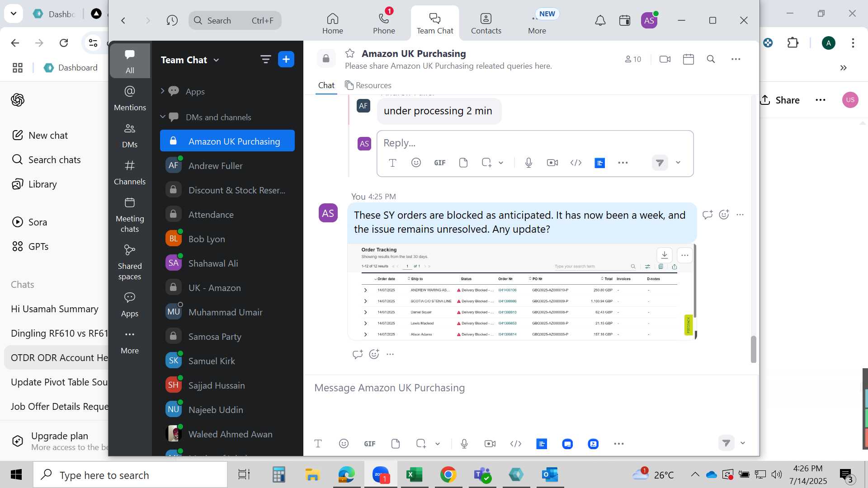Viewport: 868px width, 488px height.
Task: Select Mentions in the sidebar
Action: tap(130, 98)
